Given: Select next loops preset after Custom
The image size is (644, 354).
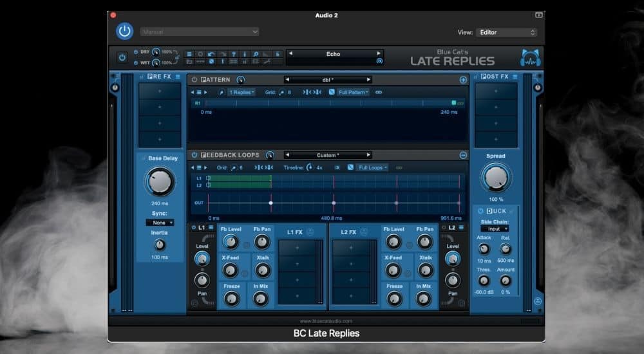Looking at the screenshot, I should [368, 155].
